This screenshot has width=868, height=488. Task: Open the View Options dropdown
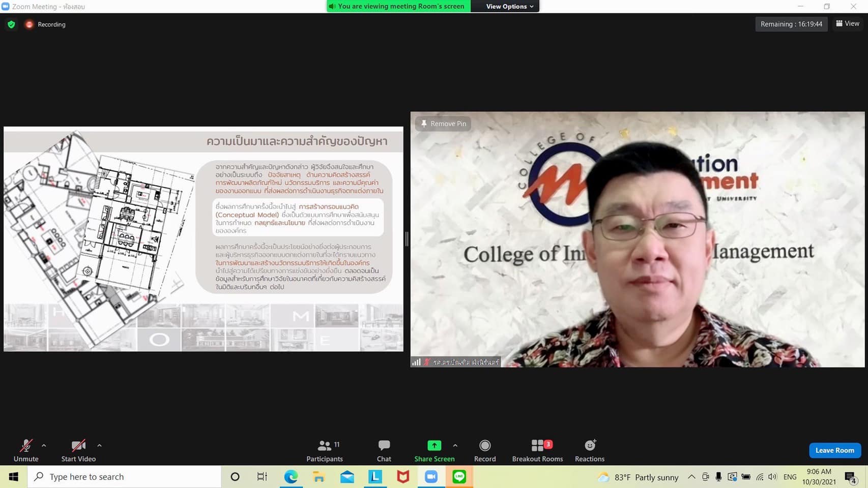[x=509, y=6]
